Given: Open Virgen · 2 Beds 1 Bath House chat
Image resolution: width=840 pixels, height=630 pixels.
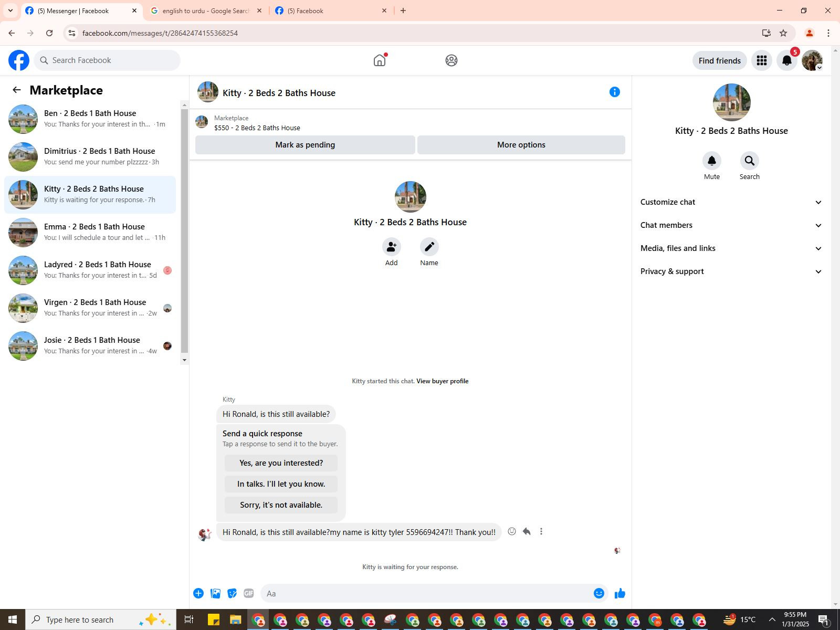Looking at the screenshot, I should (x=90, y=308).
